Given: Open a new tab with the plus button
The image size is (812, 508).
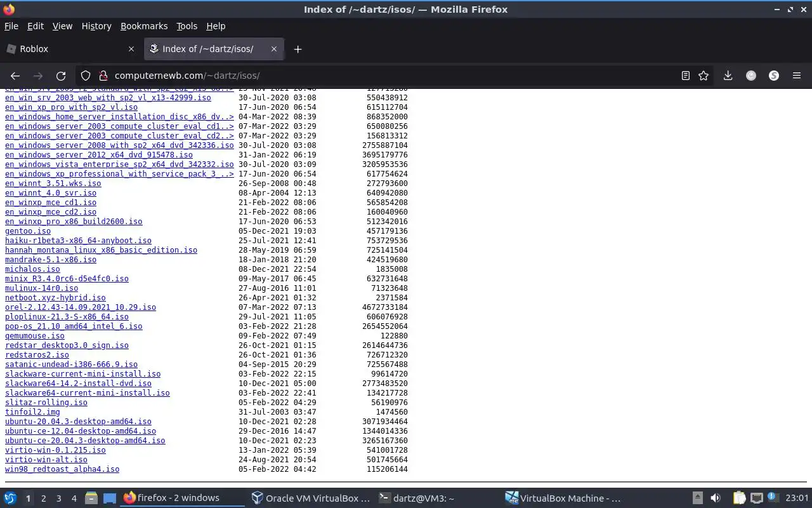Looking at the screenshot, I should click(298, 49).
